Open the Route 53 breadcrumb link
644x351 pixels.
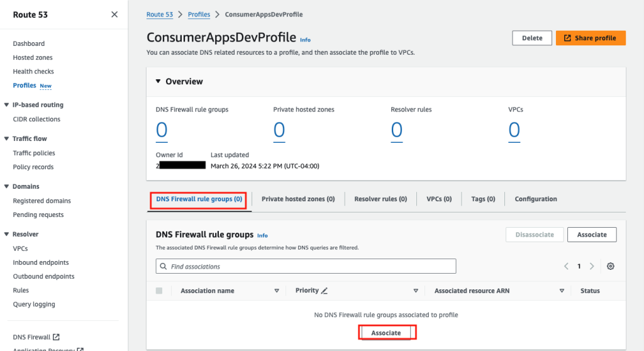pos(160,14)
